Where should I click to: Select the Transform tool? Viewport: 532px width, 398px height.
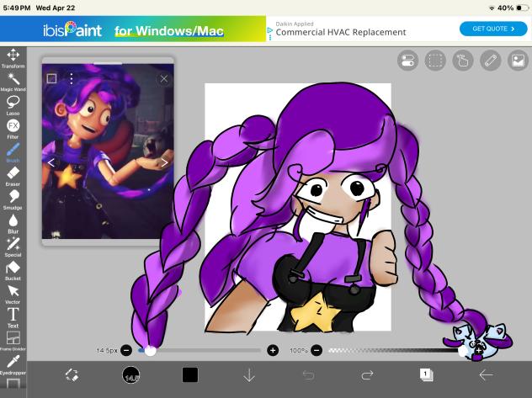(x=13, y=58)
